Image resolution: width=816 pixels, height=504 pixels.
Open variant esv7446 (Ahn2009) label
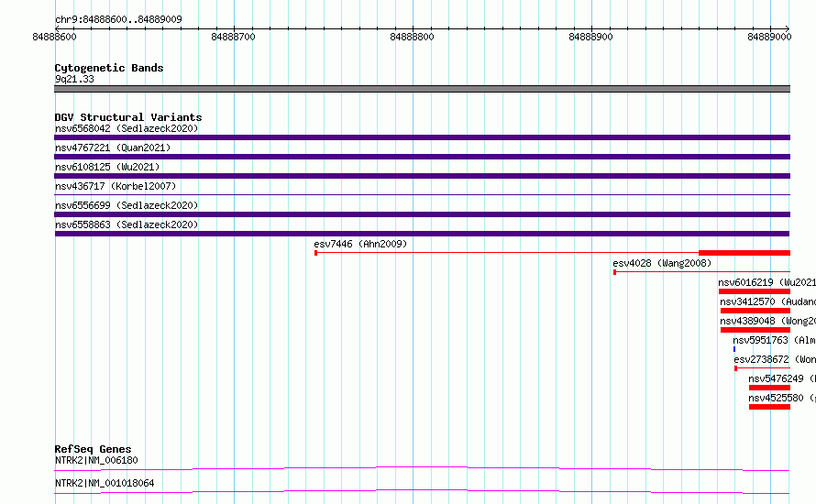[x=360, y=244]
